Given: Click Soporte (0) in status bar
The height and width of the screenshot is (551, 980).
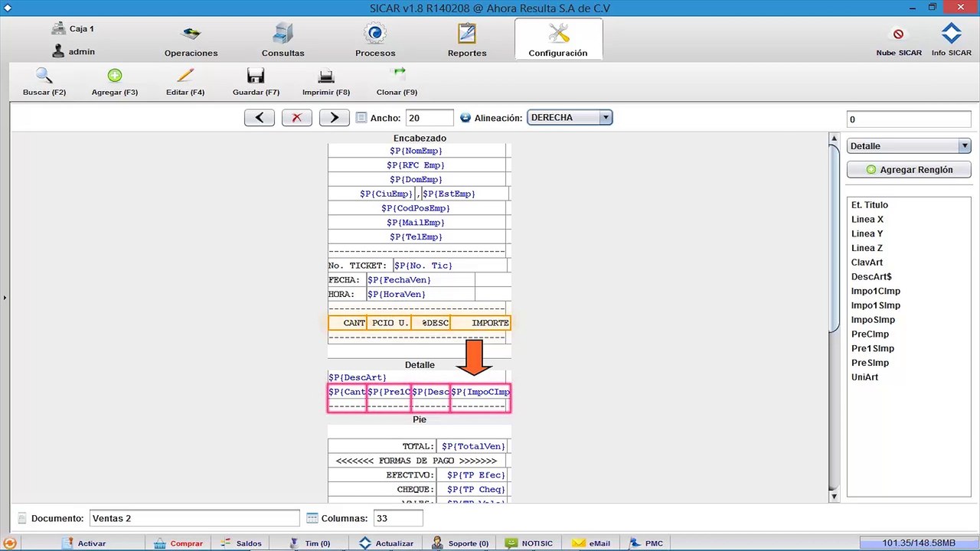Looking at the screenshot, I should click(x=460, y=543).
